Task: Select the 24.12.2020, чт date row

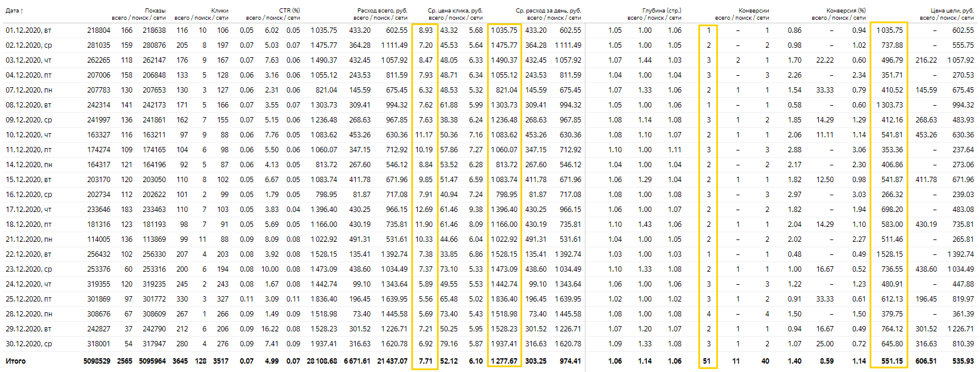Action: click(x=29, y=284)
